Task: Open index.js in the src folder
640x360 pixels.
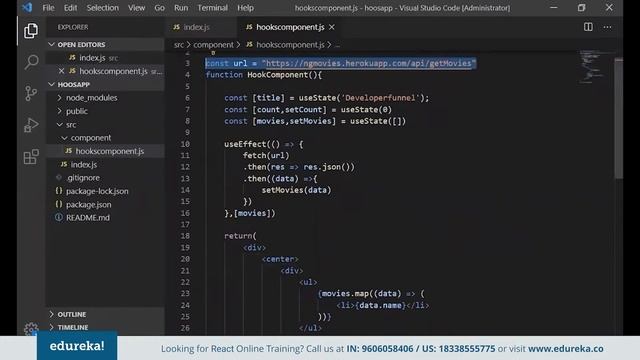Action: point(105,164)
